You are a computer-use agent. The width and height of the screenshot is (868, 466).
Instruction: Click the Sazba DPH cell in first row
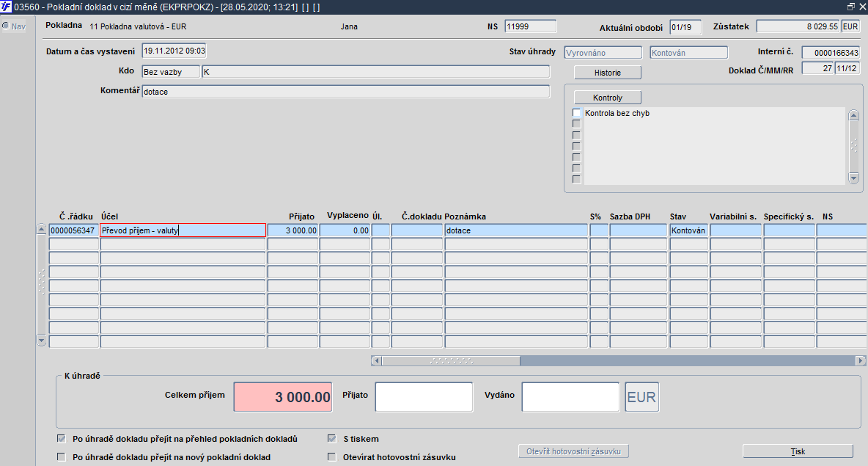[639, 230]
